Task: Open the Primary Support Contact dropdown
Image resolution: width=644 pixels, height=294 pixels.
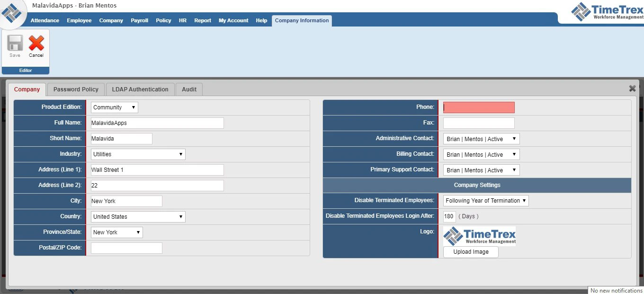Action: coord(482,170)
